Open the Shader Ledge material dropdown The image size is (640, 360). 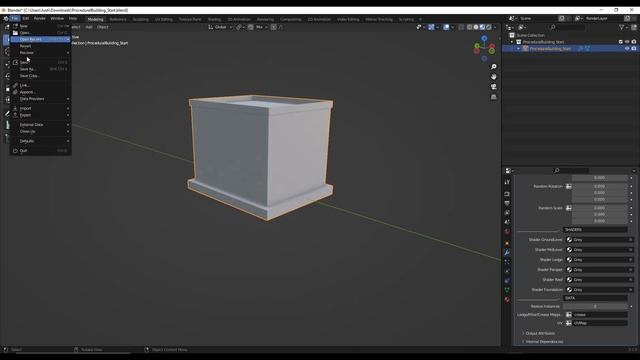tap(600, 260)
